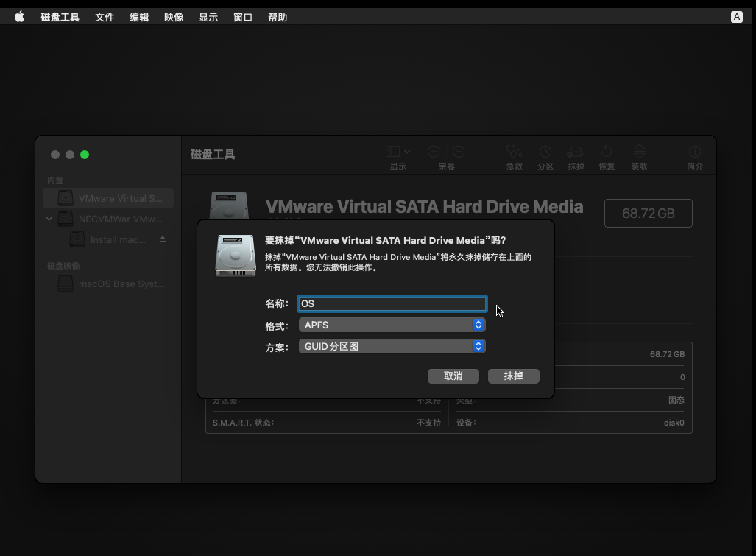Click the 抹掉 erase button in dialog

(514, 376)
